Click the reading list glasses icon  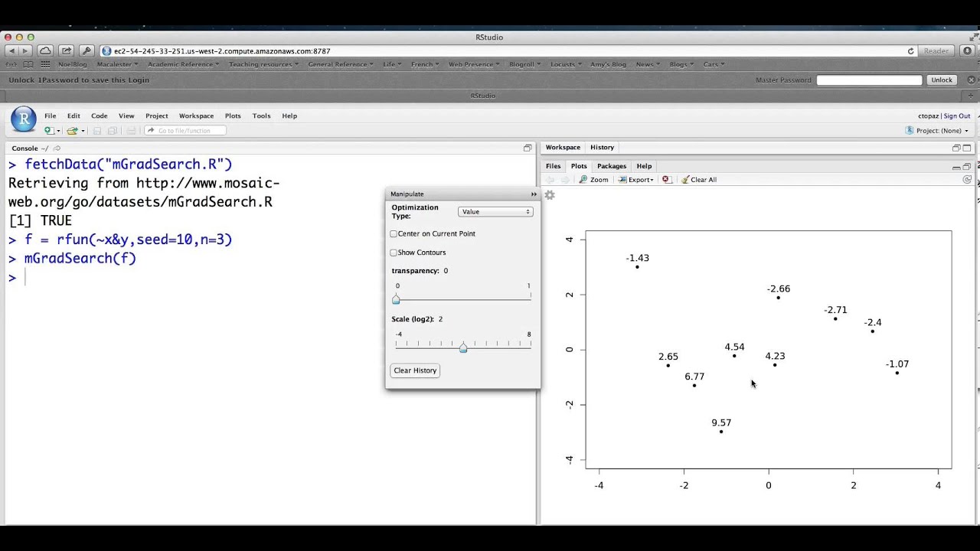click(x=11, y=64)
